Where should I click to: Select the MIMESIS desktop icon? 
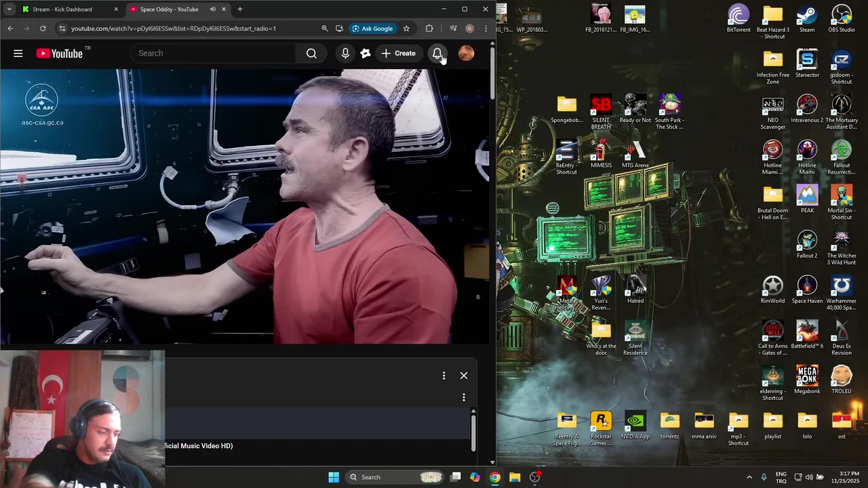tap(601, 155)
